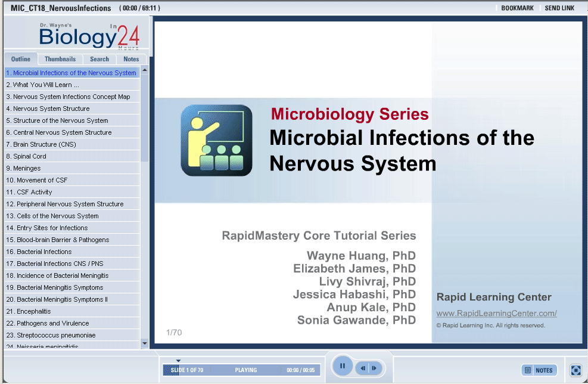Screen dimensions: 588x384
Task: Click the slide progress bar
Action: pyautogui.click(x=241, y=370)
